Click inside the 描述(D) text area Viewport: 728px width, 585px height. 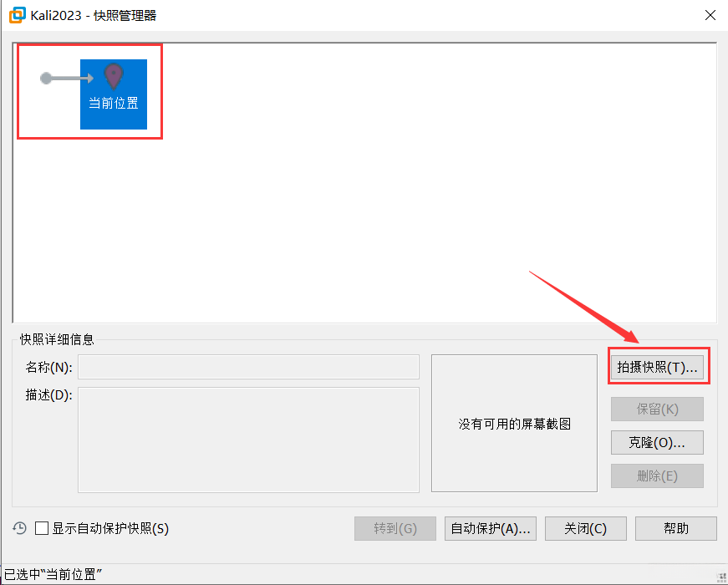247,440
